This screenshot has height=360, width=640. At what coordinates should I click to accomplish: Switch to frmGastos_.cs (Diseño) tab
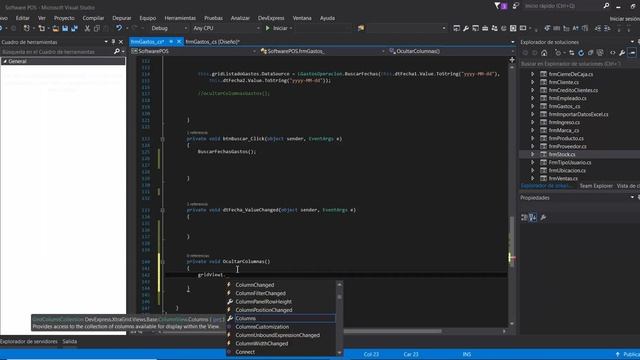pyautogui.click(x=213, y=42)
